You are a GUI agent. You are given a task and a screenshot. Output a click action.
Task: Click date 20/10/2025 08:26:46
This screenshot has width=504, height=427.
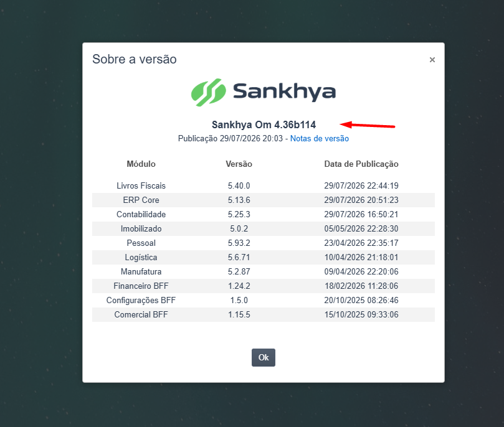click(x=361, y=300)
